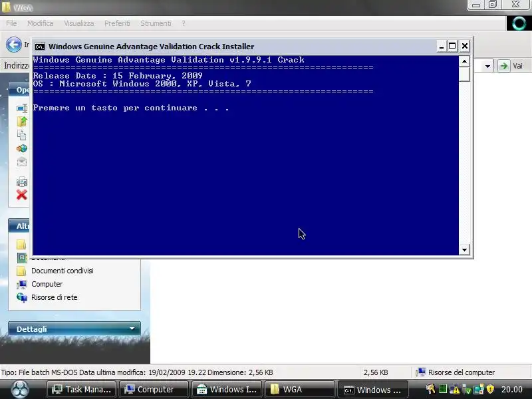
Task: Click Computer link in sidebar
Action: pyautogui.click(x=47, y=284)
